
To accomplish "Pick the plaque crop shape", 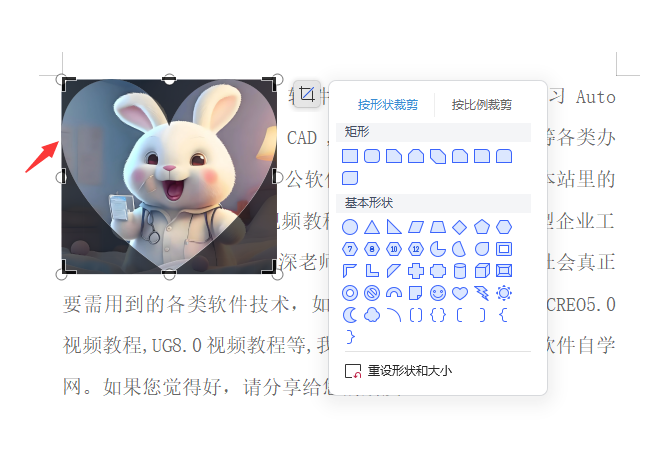I will point(438,271).
